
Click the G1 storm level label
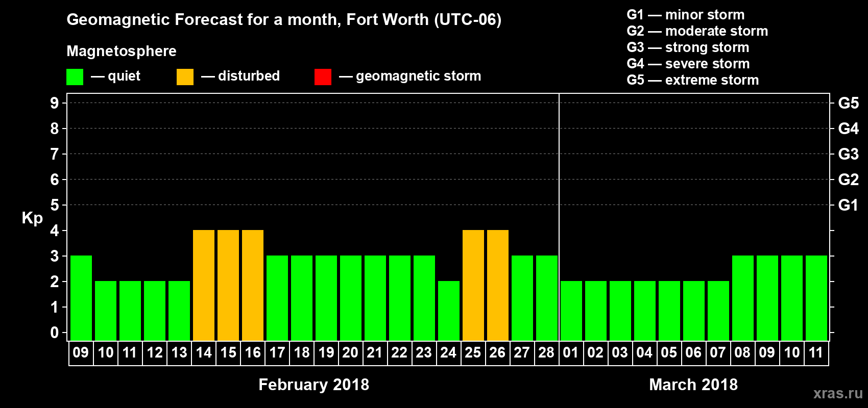tap(848, 205)
